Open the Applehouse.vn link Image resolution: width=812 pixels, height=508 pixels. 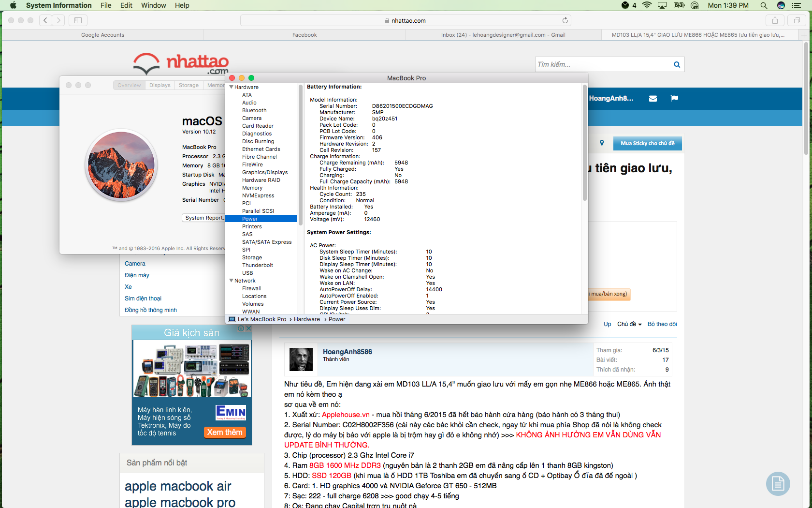coord(346,415)
